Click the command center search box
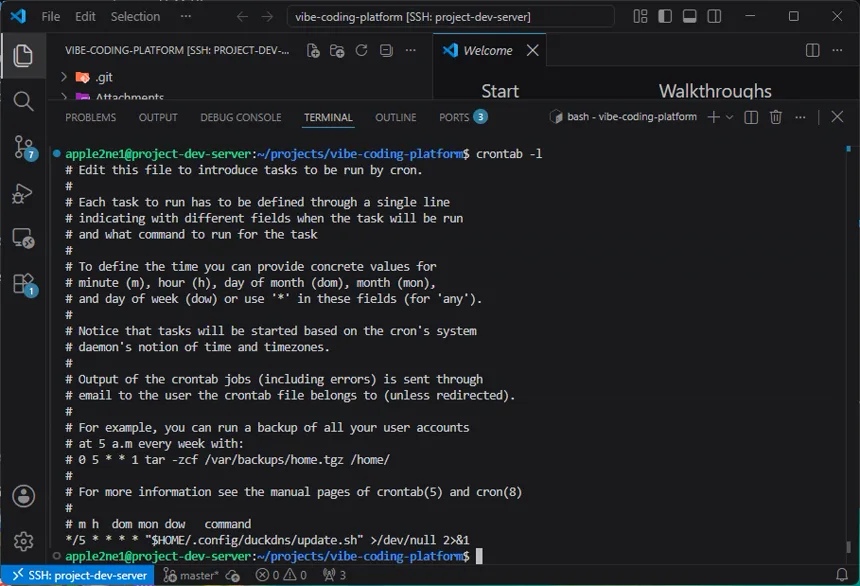860x586 pixels. pos(450,17)
